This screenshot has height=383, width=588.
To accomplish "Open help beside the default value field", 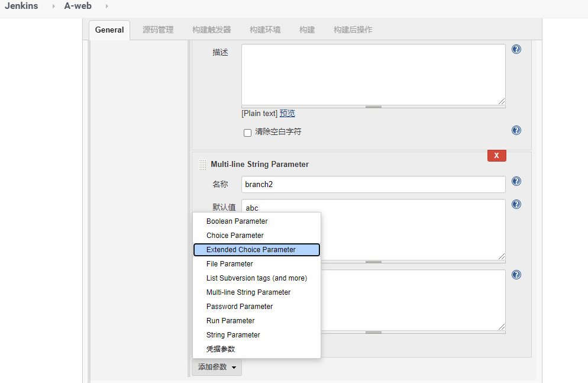I will (x=516, y=204).
